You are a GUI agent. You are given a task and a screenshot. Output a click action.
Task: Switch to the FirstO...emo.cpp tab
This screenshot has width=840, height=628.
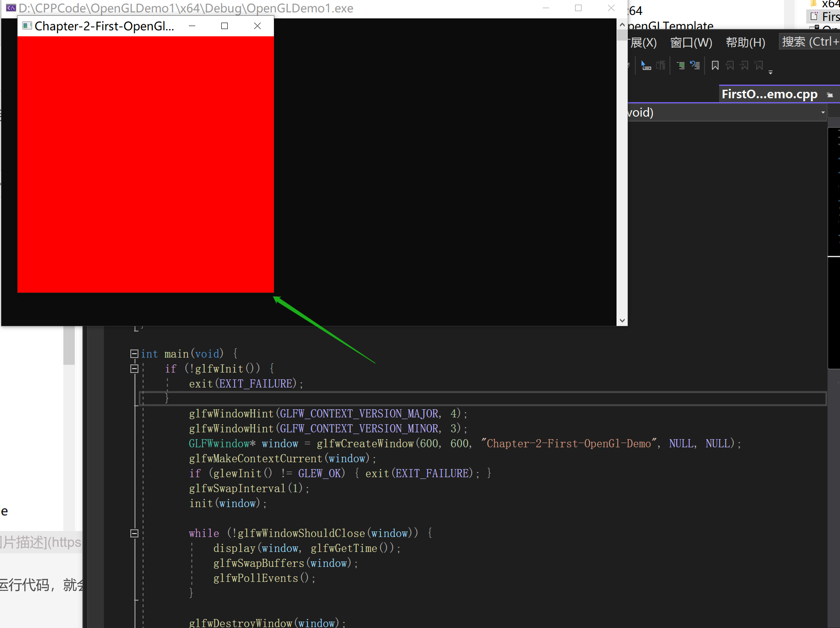769,94
